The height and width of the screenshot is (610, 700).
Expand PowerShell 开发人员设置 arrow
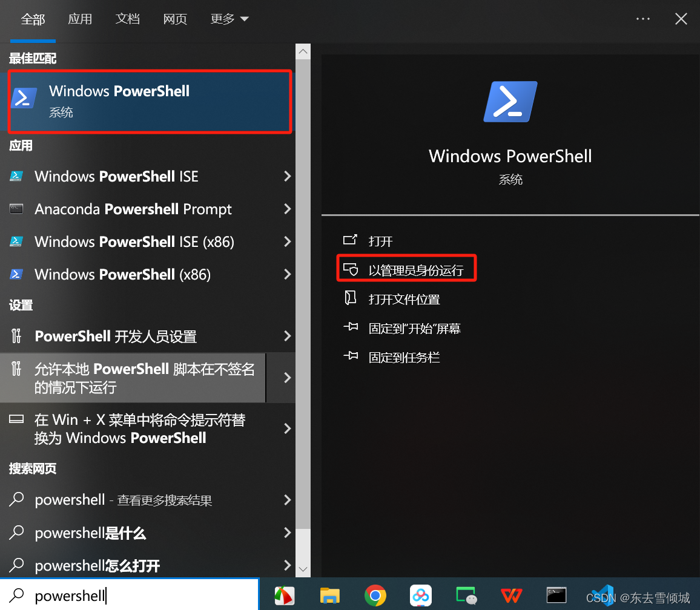click(288, 336)
